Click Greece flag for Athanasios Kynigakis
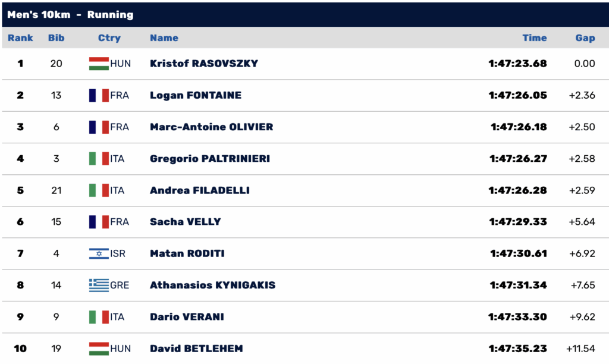Viewport: 609px width, 364px height. pos(99,285)
